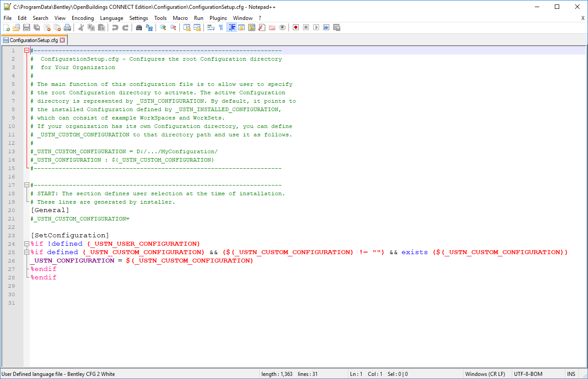Screen dimensions: 588x379
Task: Click the New file icon
Action: point(7,27)
